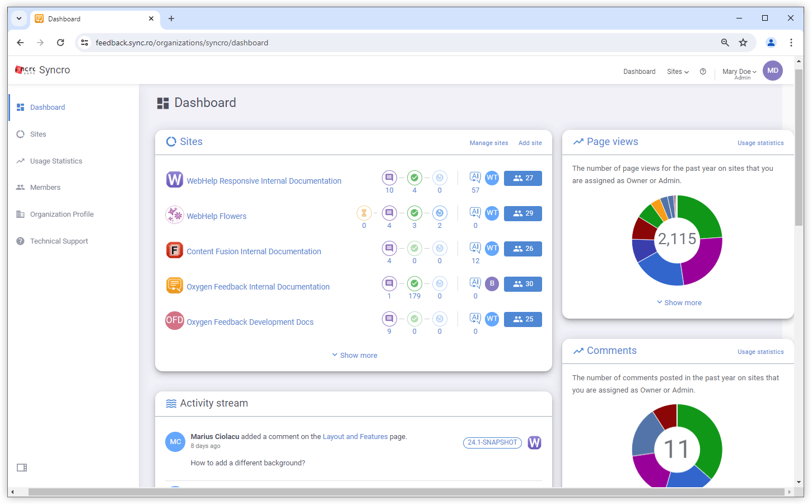812x504 pixels.
Task: Expand the Sites dropdown in top navigation
Action: pyautogui.click(x=678, y=72)
